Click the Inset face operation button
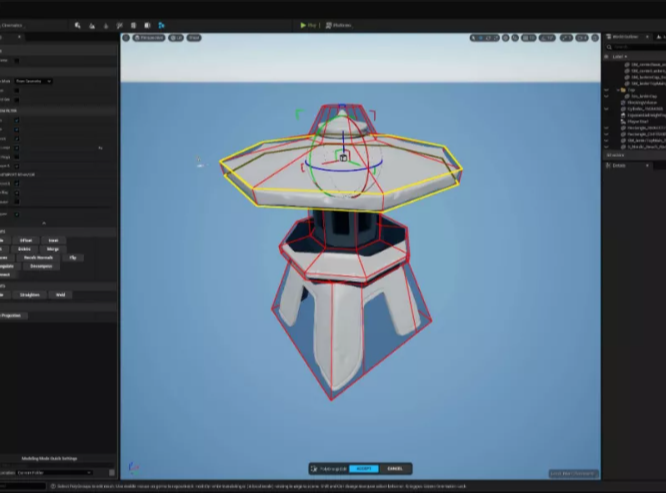Screen dimensions: 666x493 53,241
